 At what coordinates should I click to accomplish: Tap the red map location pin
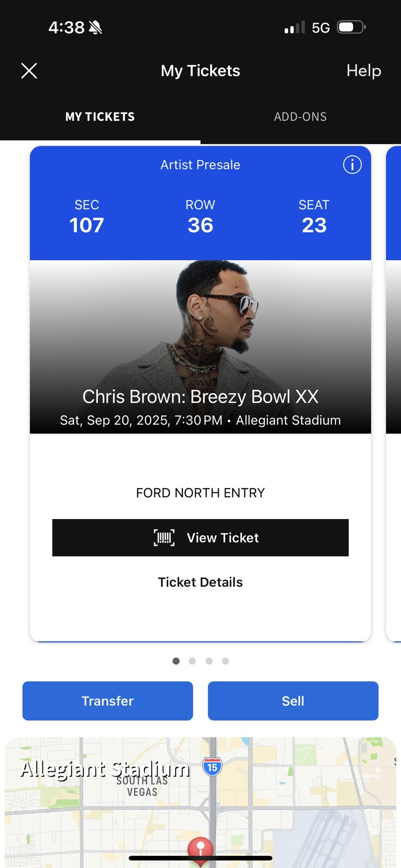pyautogui.click(x=200, y=849)
